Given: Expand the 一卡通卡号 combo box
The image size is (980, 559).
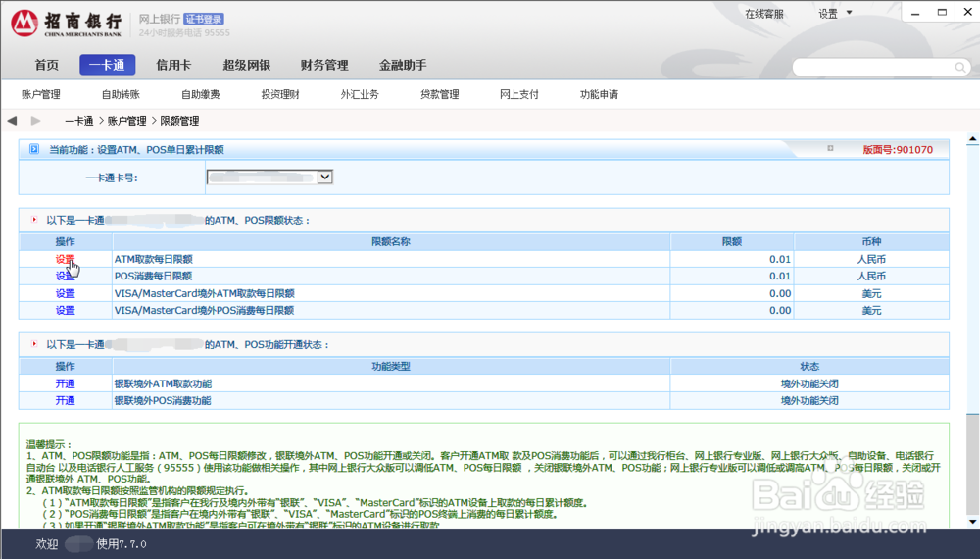Looking at the screenshot, I should 324,177.
